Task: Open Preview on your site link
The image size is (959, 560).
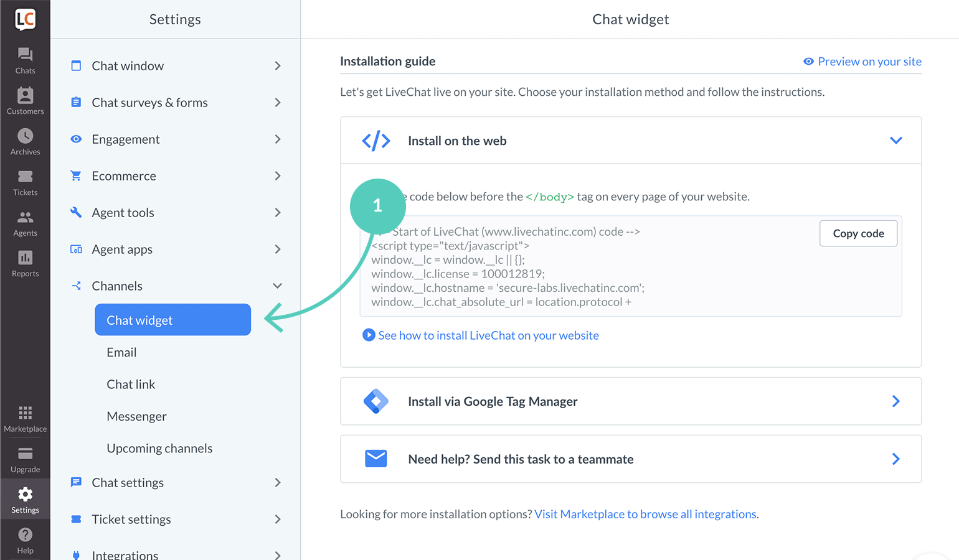Action: (869, 62)
